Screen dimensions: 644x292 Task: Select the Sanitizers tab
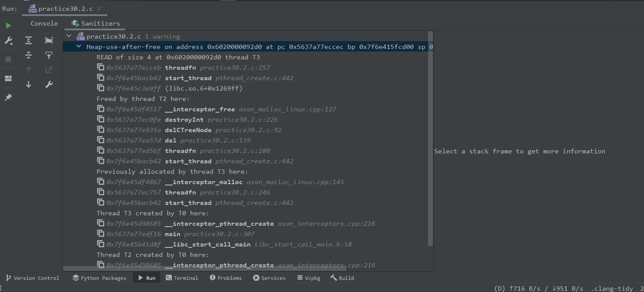(x=96, y=23)
